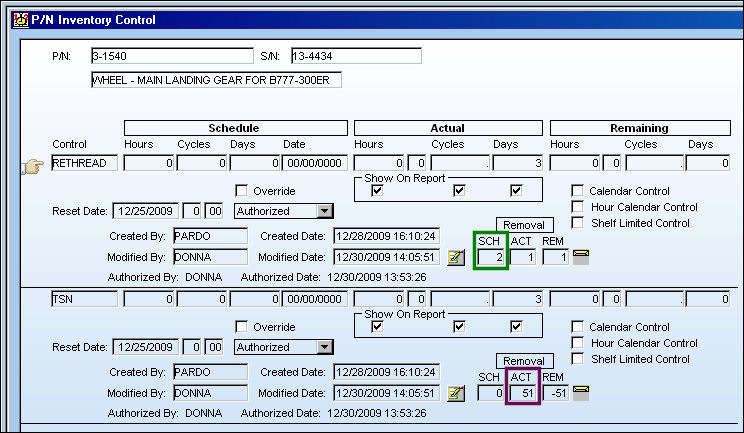Viewport: 744px width, 433px height.
Task: Open Authorized status dropdown in RETHREAD section
Action: click(325, 211)
